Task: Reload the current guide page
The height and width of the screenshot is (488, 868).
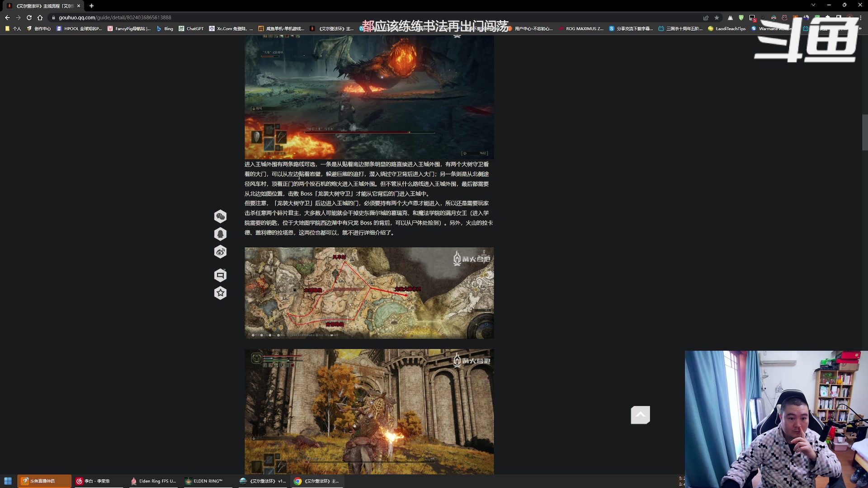Action: pyautogui.click(x=29, y=18)
